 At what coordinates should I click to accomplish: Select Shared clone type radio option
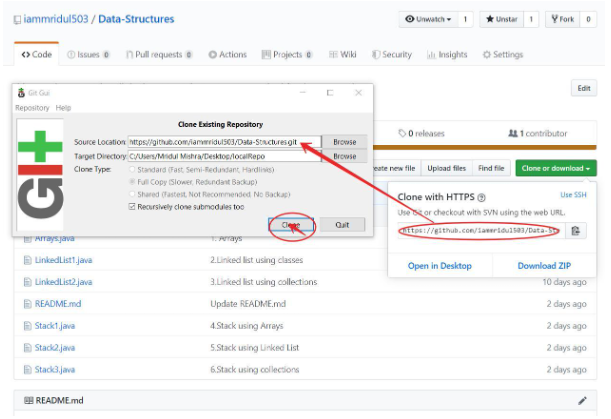point(134,194)
